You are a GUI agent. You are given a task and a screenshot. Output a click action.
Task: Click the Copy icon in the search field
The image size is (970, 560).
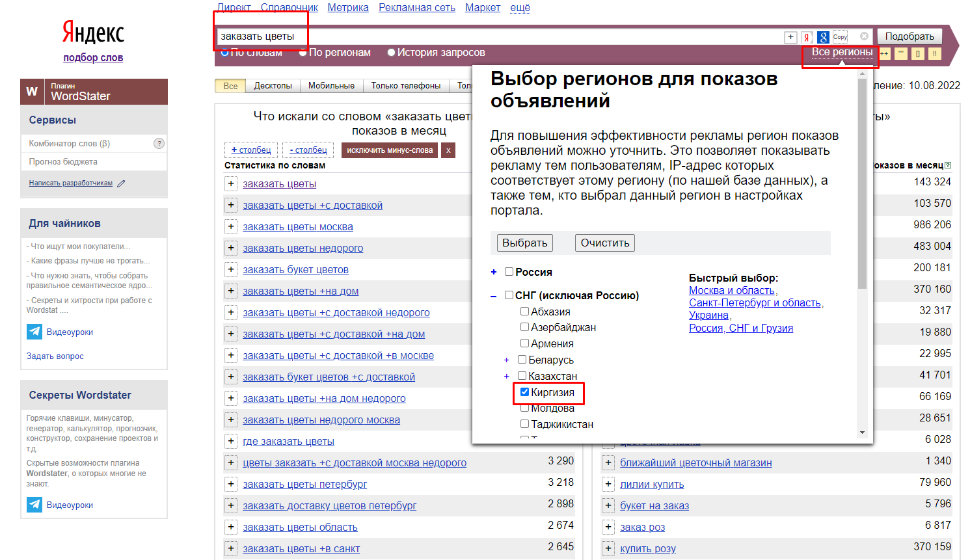pyautogui.click(x=841, y=37)
